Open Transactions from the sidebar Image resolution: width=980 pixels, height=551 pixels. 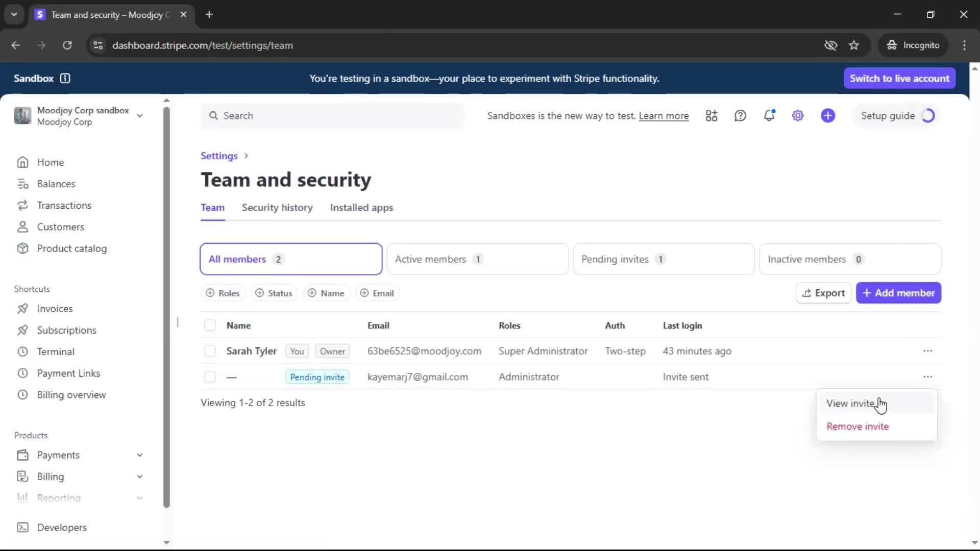coord(64,205)
